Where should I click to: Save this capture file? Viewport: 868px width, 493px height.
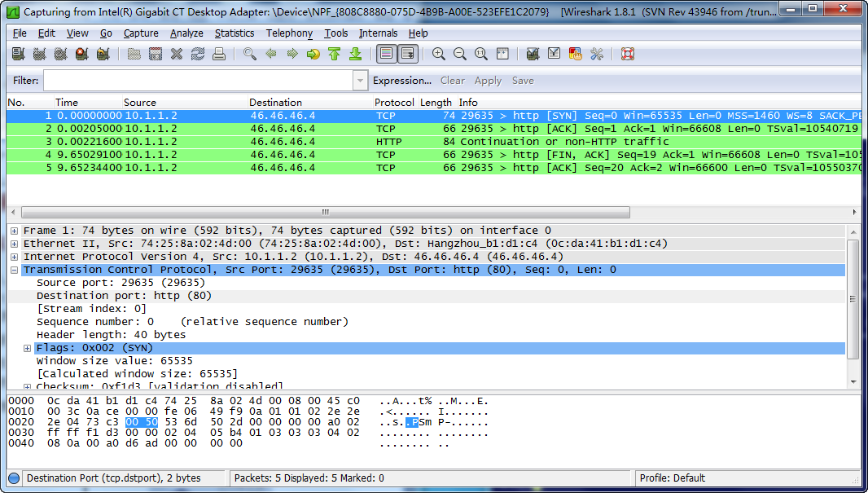point(156,54)
